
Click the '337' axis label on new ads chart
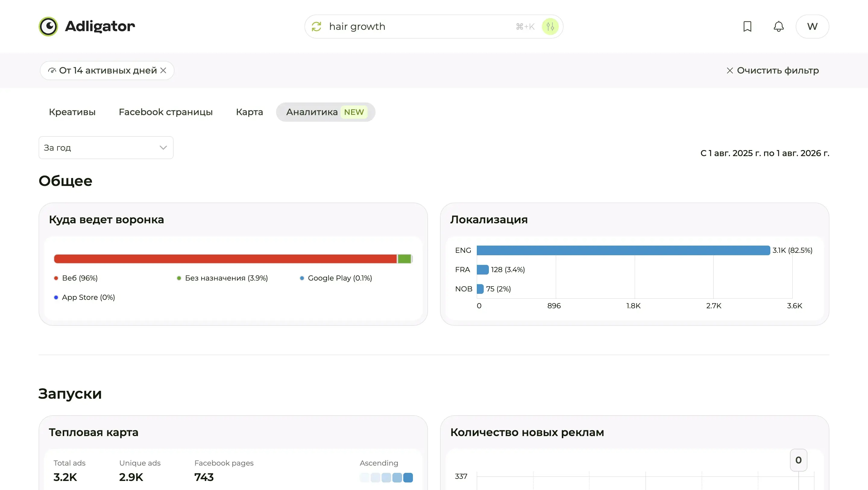pos(461,476)
